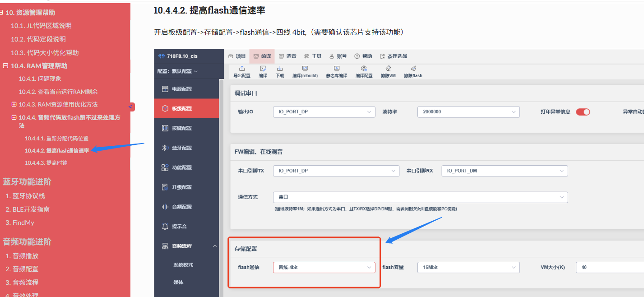This screenshot has width=644, height=297.
Task: Open the 串口引脚RX IO_PORT_DM dropdown
Action: click(x=505, y=171)
